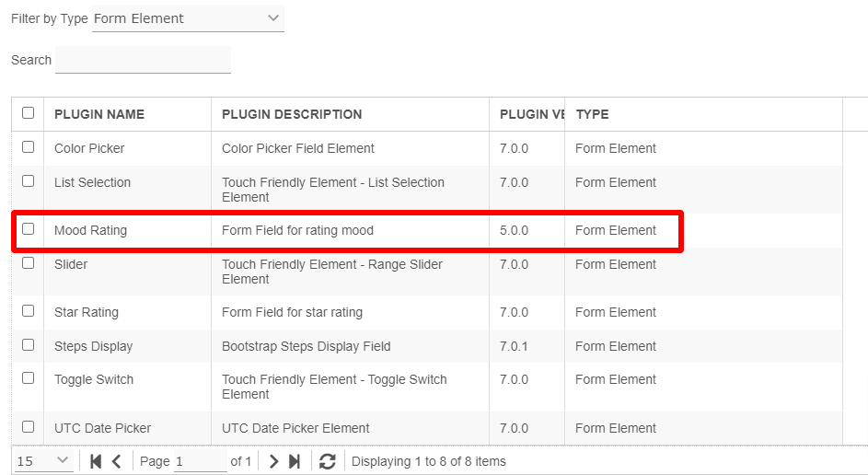Image resolution: width=868 pixels, height=475 pixels.
Task: Sort by the Plugin Name column header
Action: pyautogui.click(x=99, y=114)
